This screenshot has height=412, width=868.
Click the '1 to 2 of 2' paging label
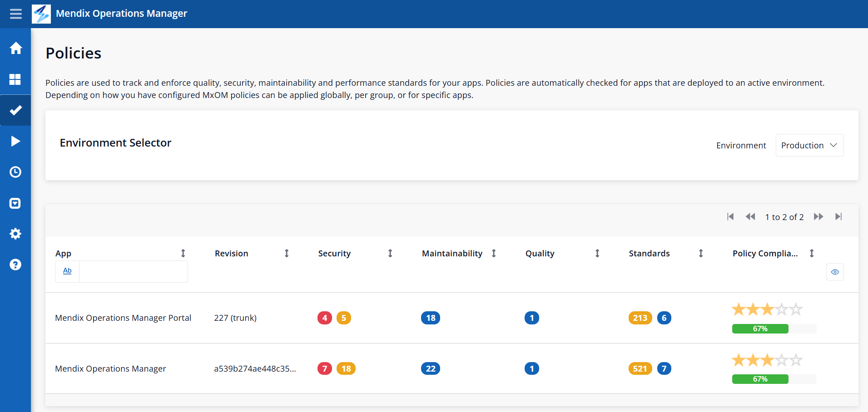(784, 217)
